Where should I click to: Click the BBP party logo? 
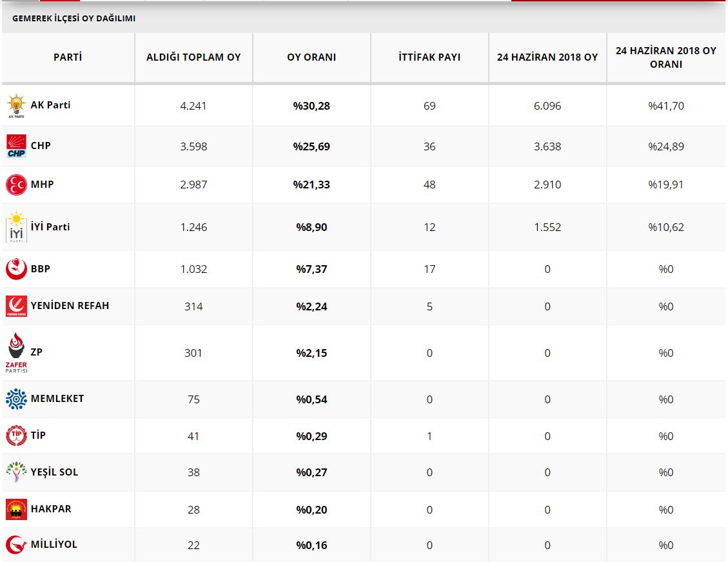pyautogui.click(x=16, y=269)
